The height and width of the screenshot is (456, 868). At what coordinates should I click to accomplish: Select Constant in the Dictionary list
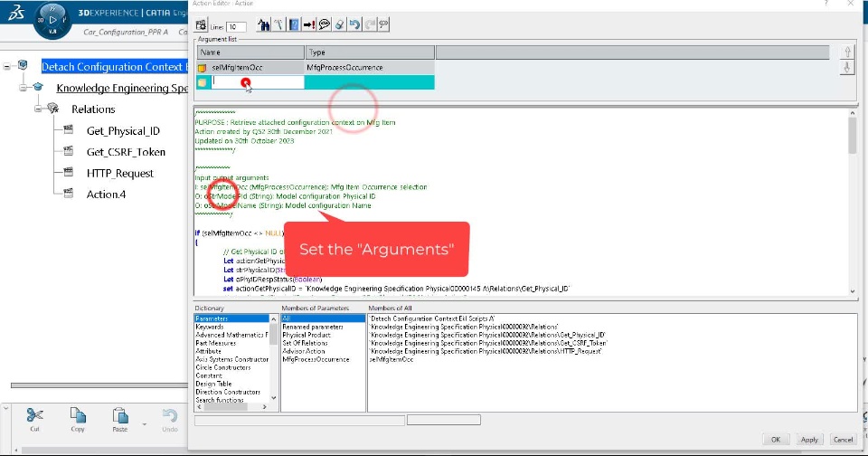[x=209, y=375]
